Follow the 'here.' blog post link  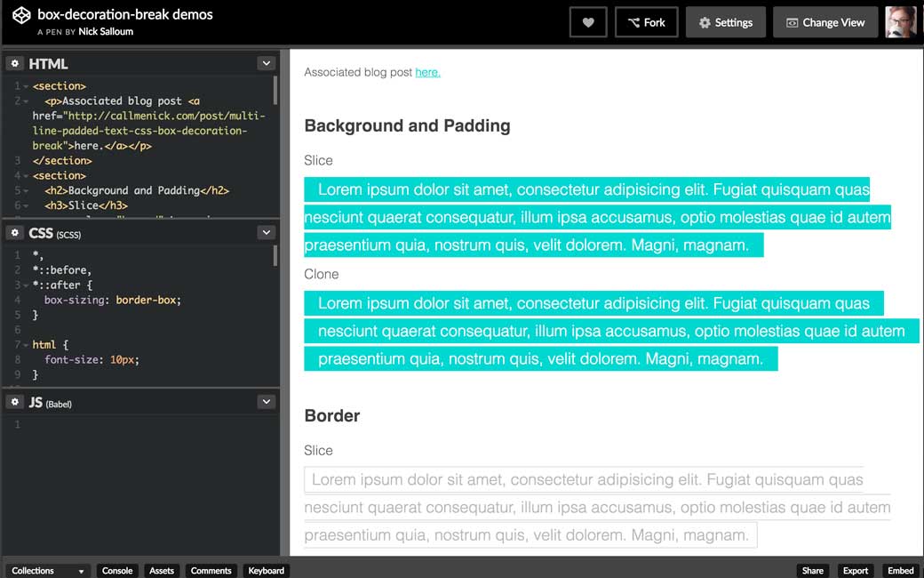pos(427,72)
